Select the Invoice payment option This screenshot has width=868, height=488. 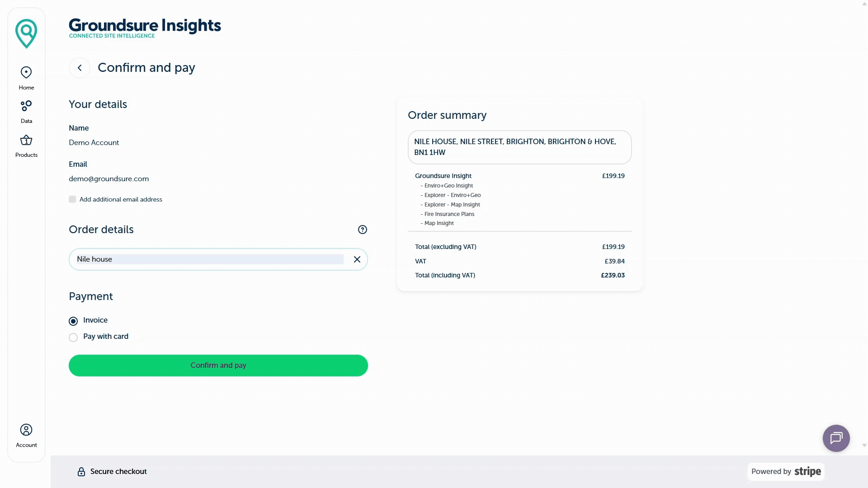pos(73,321)
